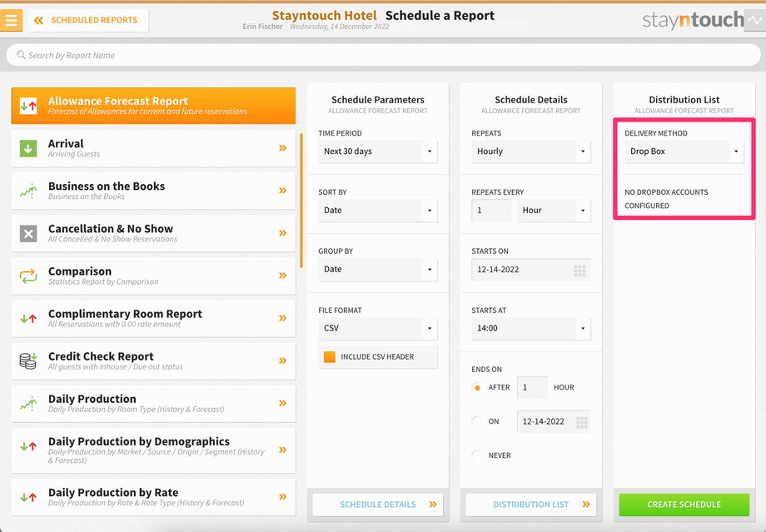Open the Sort By dropdown
Image resolution: width=766 pixels, height=532 pixels.
pyautogui.click(x=378, y=211)
